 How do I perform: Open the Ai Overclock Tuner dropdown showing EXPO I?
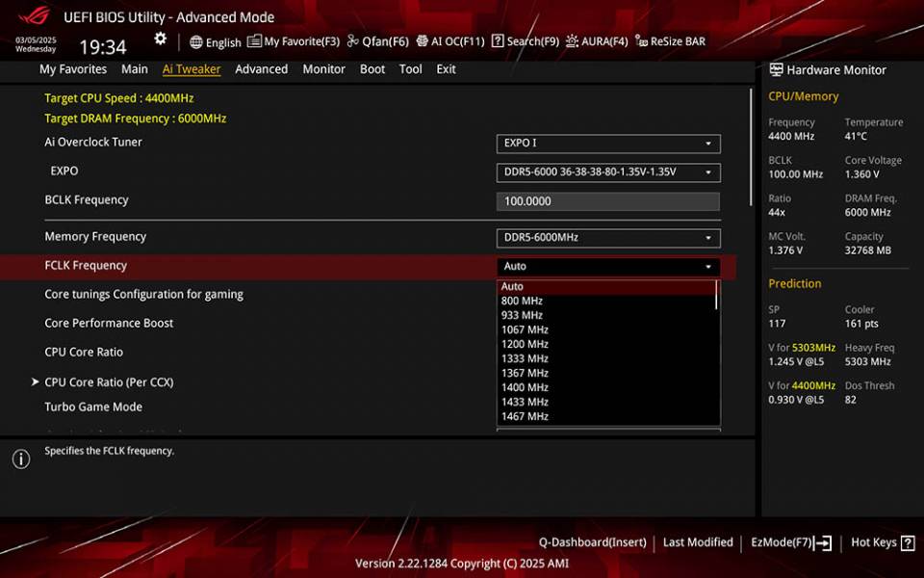[608, 144]
